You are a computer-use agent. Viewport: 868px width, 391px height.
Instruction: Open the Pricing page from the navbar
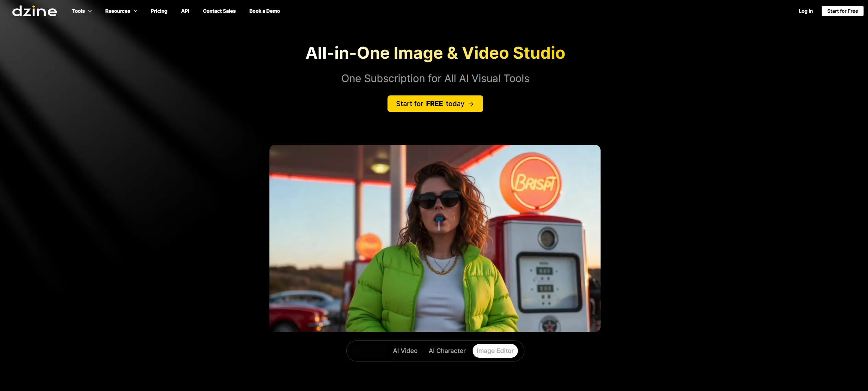click(x=159, y=11)
